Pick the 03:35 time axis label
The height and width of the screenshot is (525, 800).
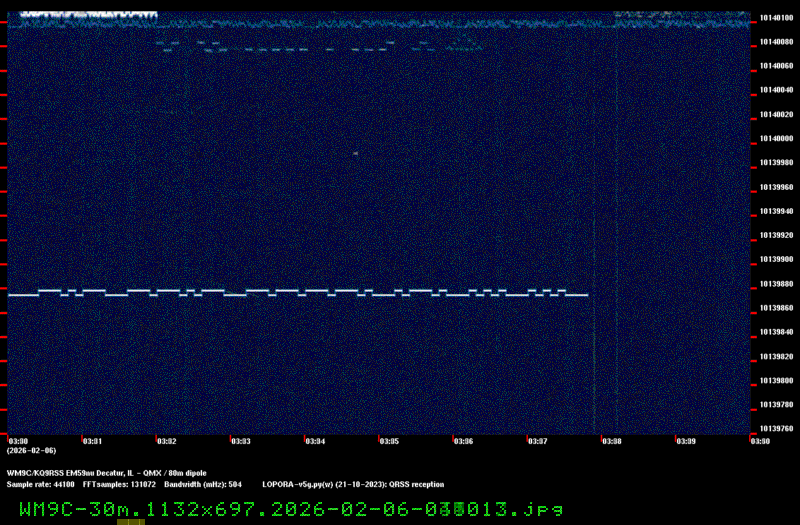click(x=388, y=441)
